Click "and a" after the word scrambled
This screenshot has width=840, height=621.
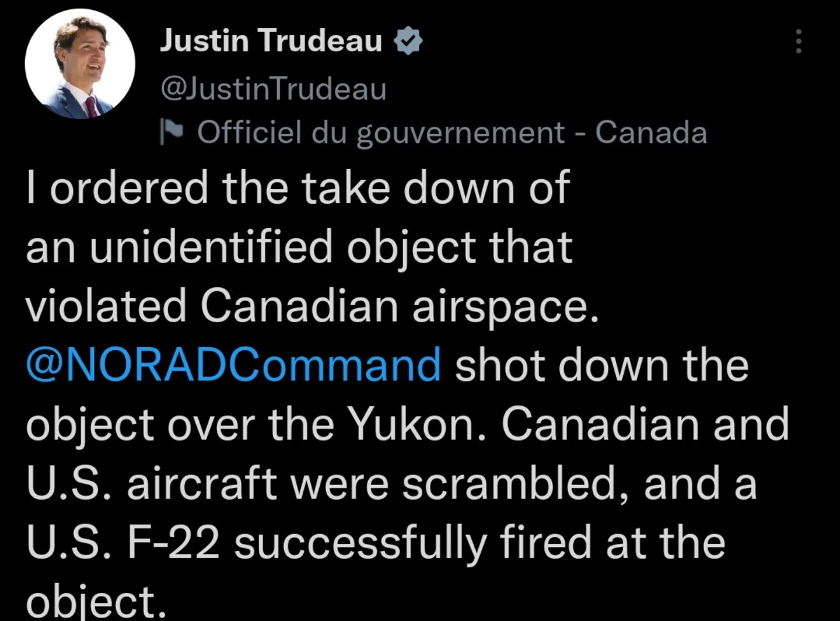tap(700, 484)
